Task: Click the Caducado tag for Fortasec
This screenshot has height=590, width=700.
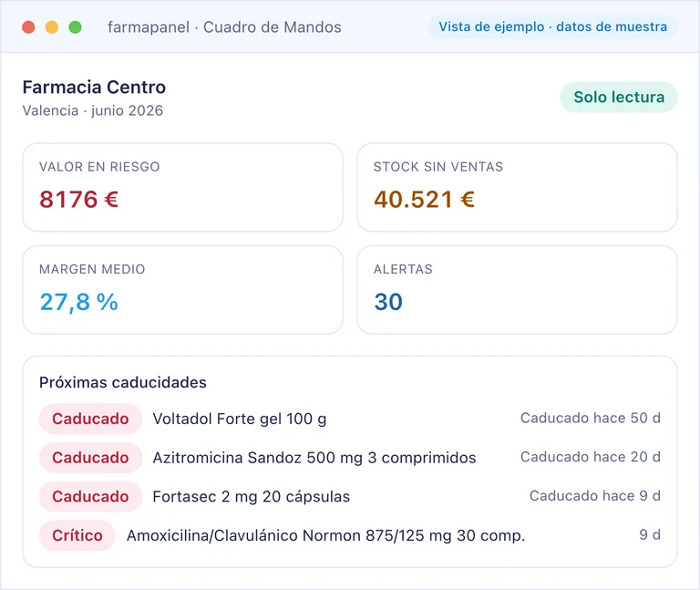Action: 90,496
